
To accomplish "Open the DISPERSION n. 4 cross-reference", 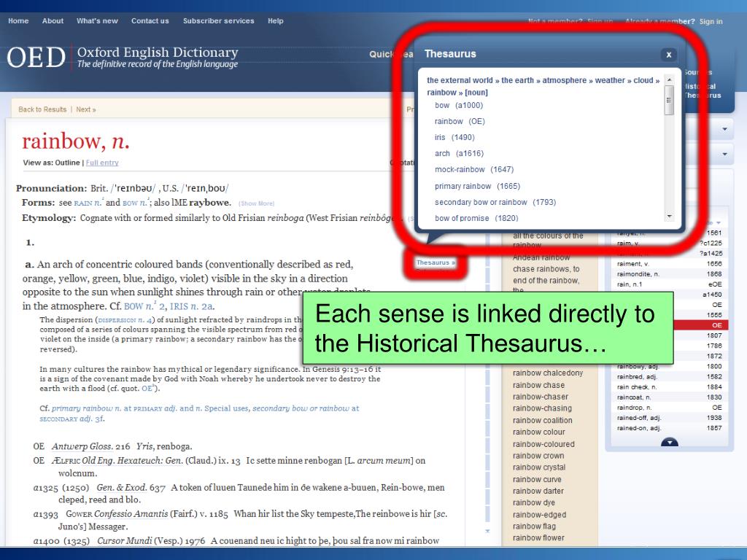I will pyautogui.click(x=124, y=320).
